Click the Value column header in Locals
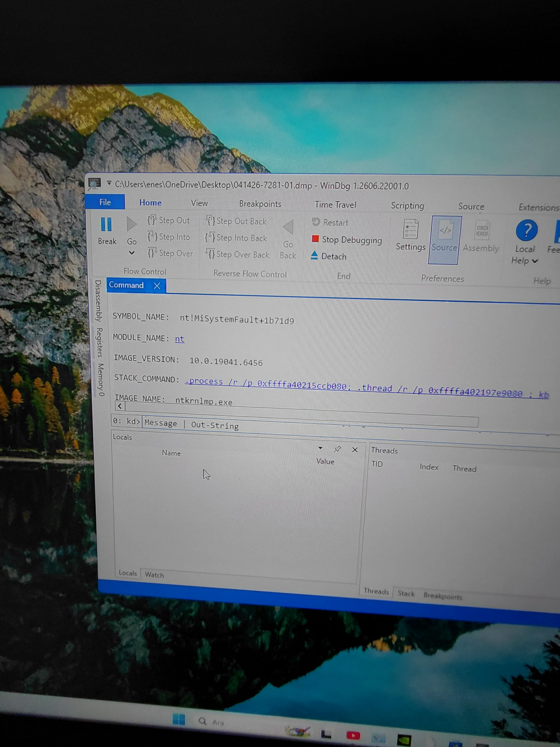Viewport: 560px width, 747px height. [x=325, y=461]
